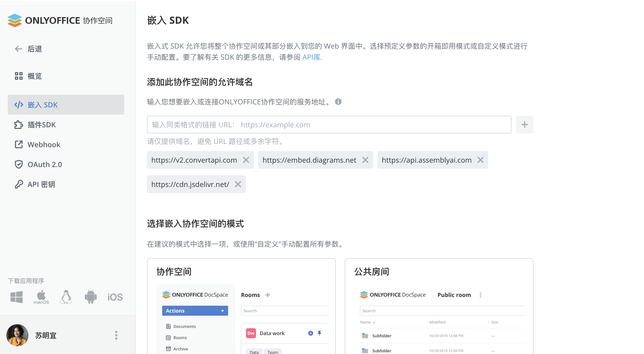
Task: Click info icon next to service address hint
Action: coord(338,102)
